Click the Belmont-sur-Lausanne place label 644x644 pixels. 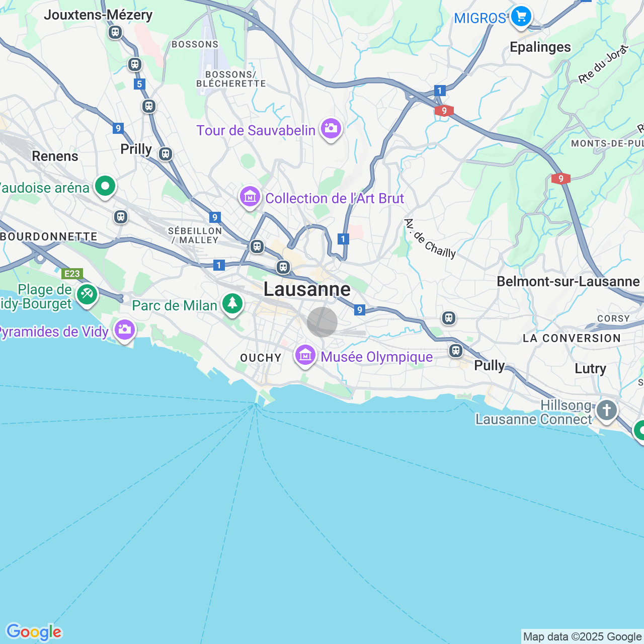[568, 281]
